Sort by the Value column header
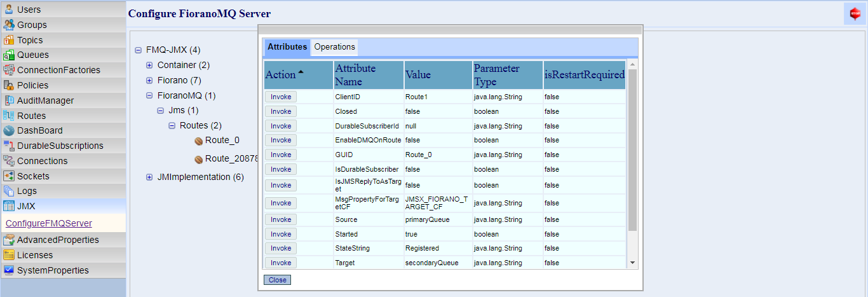The width and height of the screenshot is (868, 297). 438,74
